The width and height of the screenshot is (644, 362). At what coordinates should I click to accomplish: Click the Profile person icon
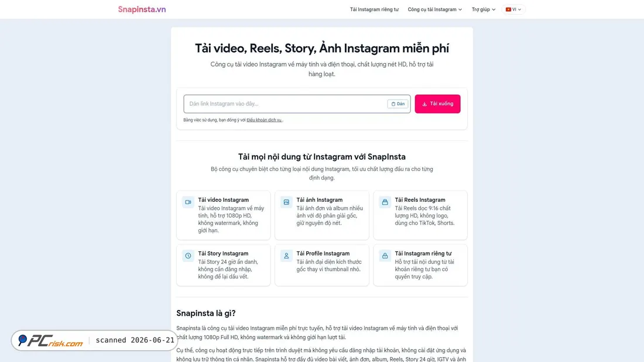pyautogui.click(x=286, y=256)
